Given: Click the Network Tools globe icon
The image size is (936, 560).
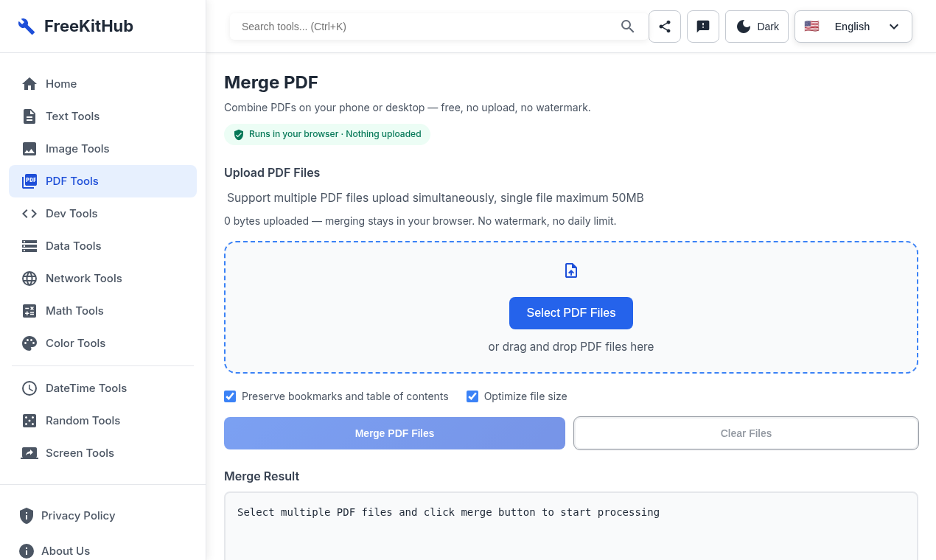Looking at the screenshot, I should coord(29,279).
